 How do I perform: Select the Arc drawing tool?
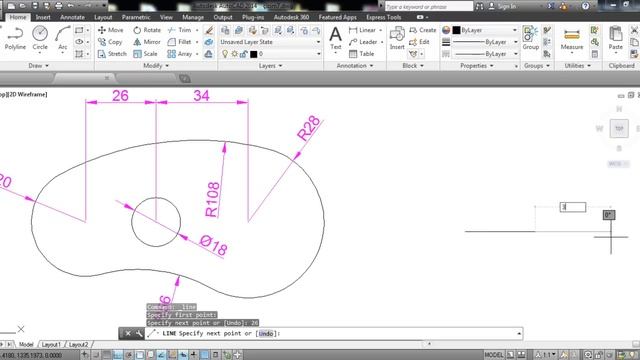[62, 38]
